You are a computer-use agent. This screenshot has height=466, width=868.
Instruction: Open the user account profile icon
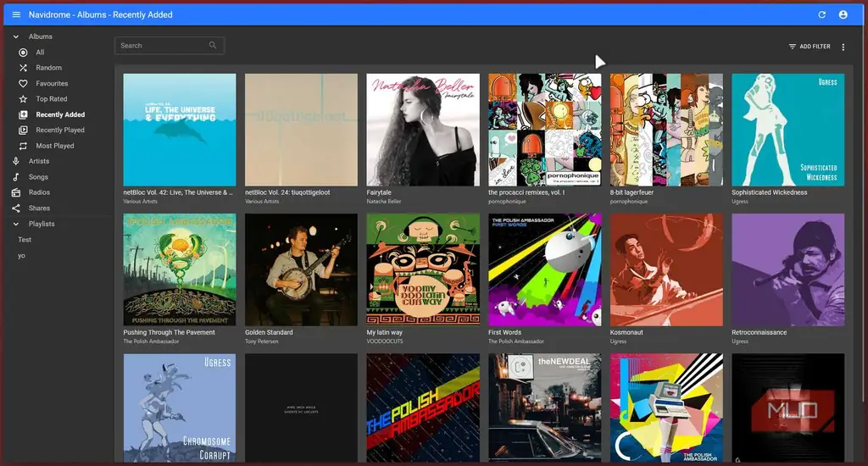tap(843, 15)
